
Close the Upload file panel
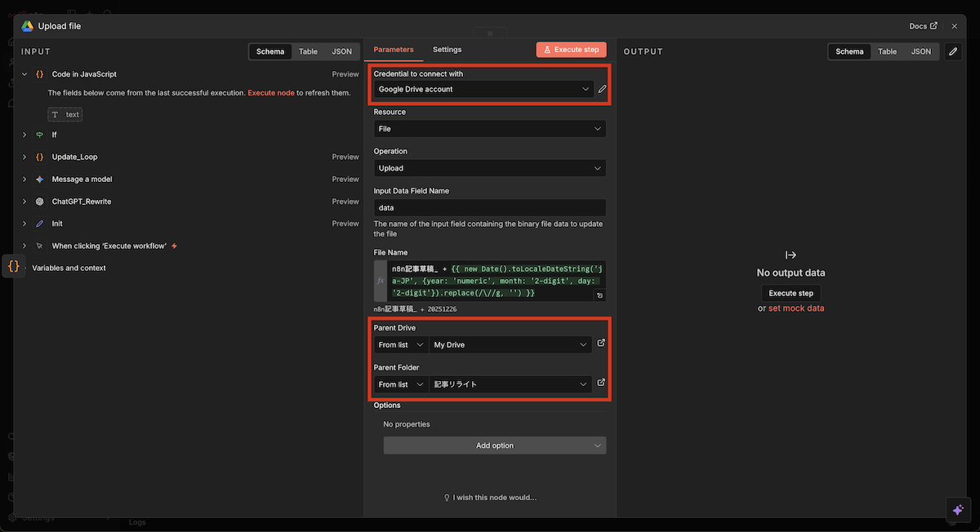click(x=954, y=26)
